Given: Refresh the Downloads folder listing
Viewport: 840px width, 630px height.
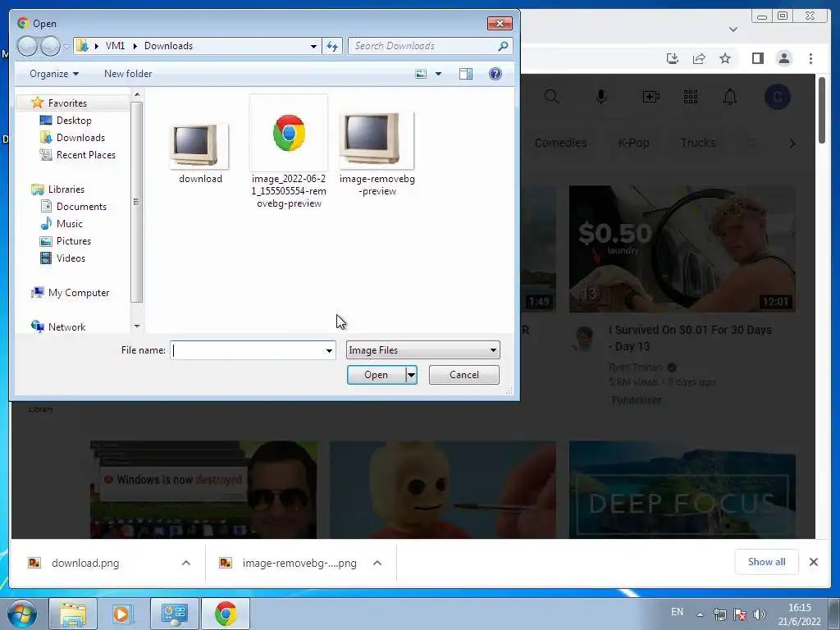Looking at the screenshot, I should (x=332, y=46).
